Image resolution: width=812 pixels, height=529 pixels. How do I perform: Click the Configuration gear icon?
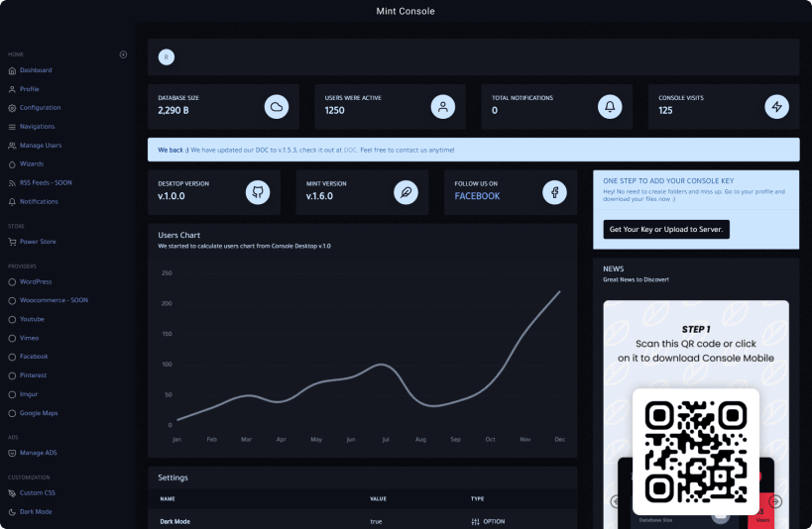coord(12,108)
